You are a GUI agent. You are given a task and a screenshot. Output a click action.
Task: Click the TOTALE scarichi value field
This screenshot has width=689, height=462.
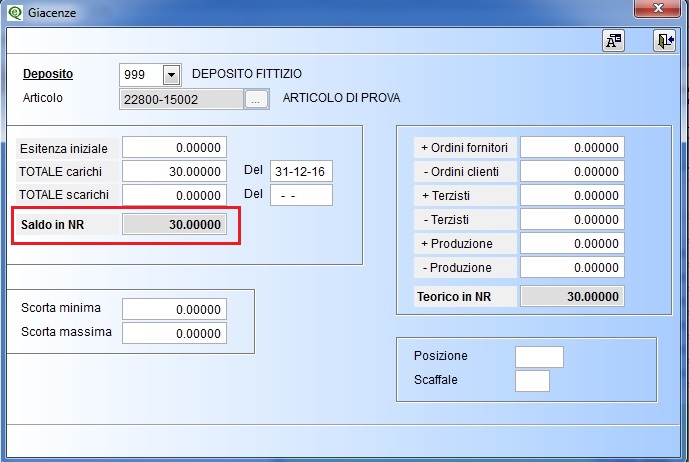point(174,195)
